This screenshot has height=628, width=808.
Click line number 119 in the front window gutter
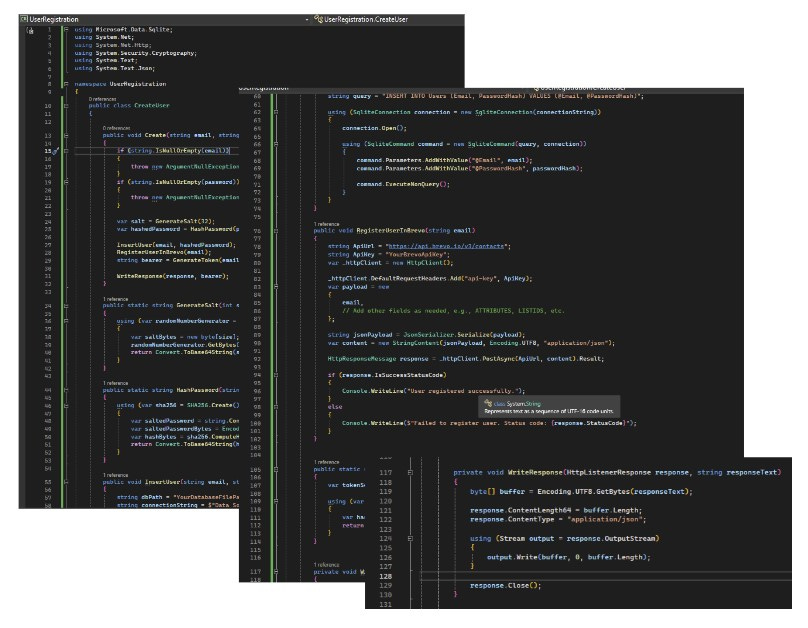click(385, 491)
